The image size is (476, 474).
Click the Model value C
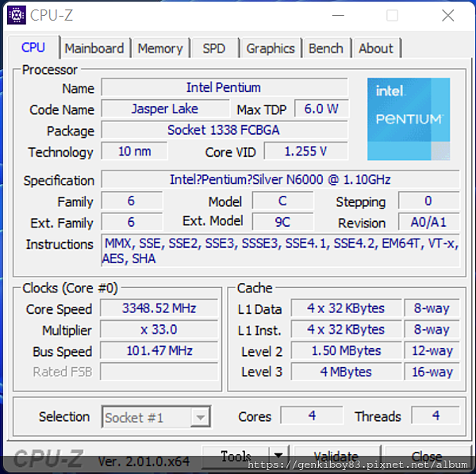point(283,201)
